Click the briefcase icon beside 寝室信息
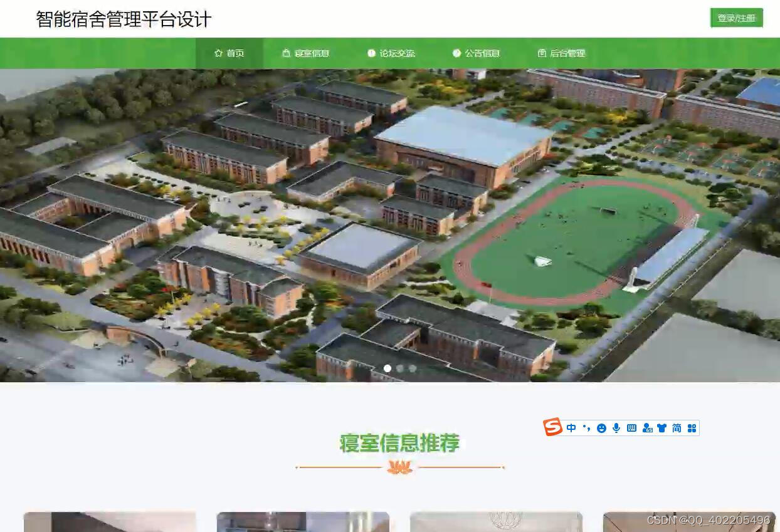 (285, 53)
